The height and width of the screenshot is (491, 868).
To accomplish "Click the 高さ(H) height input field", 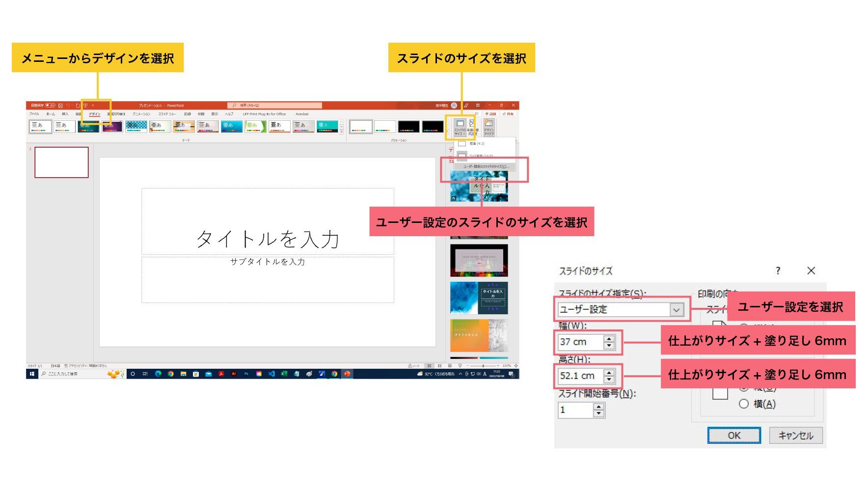I will tap(581, 376).
